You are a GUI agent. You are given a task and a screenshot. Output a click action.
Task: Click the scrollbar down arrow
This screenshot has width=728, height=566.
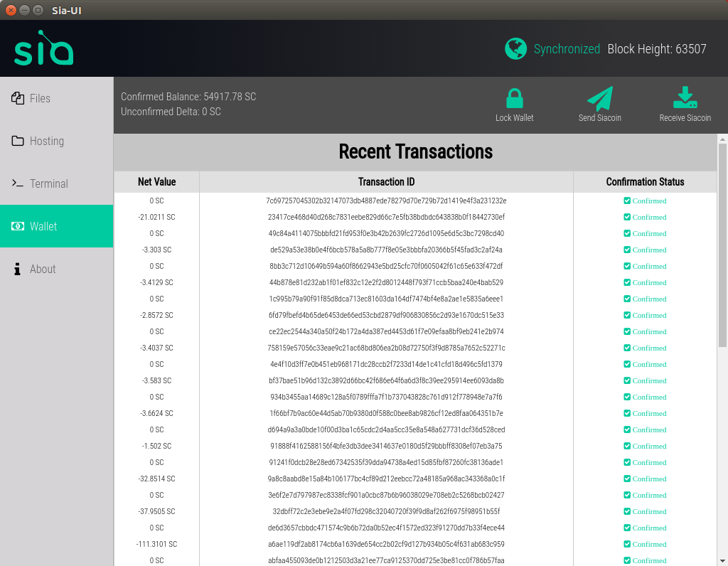[722, 561]
